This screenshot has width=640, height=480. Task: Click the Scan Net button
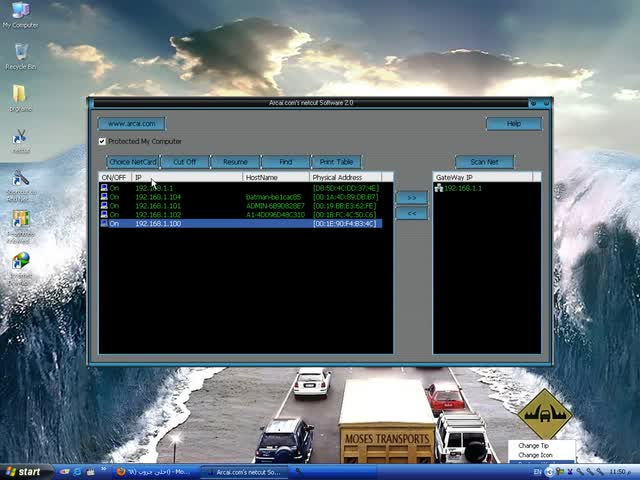tap(484, 162)
